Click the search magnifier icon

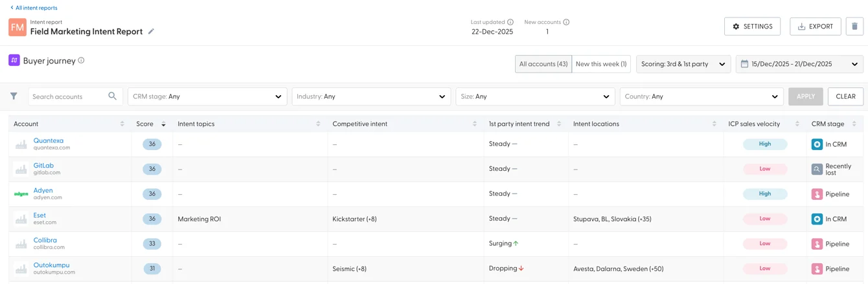click(112, 96)
